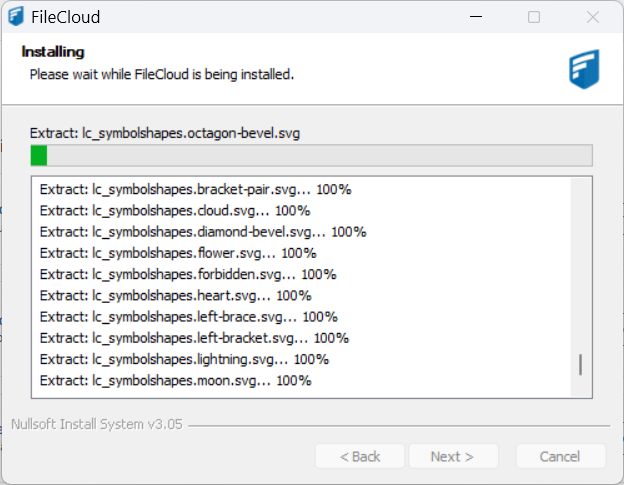The image size is (624, 485).
Task: Click the log list scrollbar thumb
Action: point(580,363)
